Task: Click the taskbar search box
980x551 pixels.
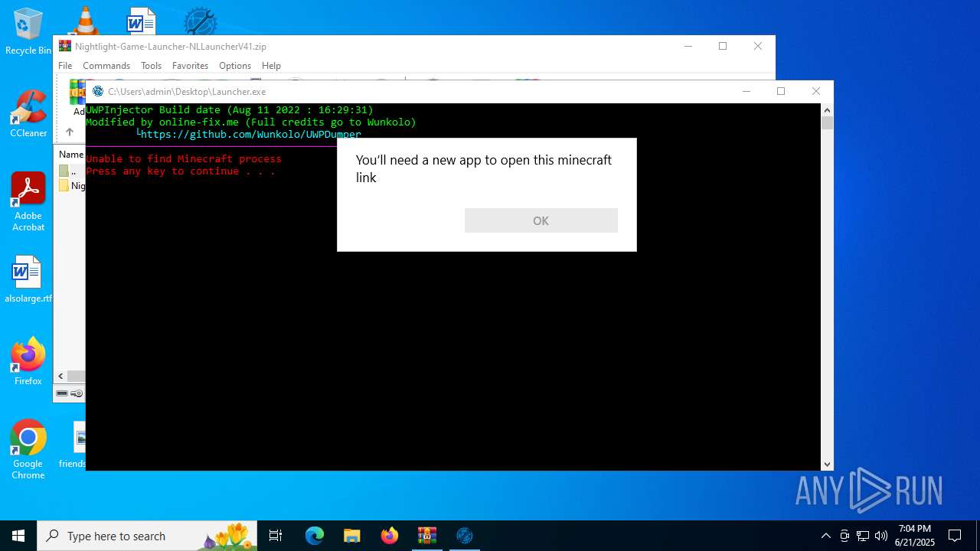Action: 148,536
